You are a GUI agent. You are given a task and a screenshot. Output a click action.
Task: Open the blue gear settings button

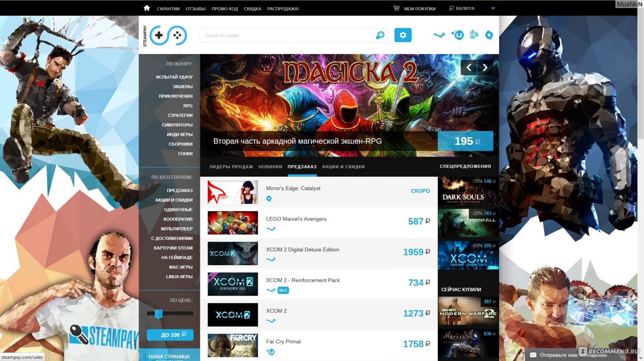(403, 35)
